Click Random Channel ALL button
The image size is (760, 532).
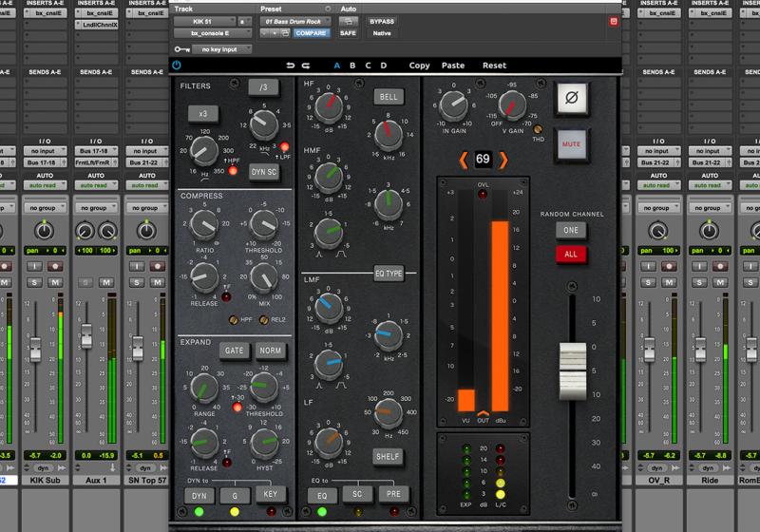(x=571, y=255)
